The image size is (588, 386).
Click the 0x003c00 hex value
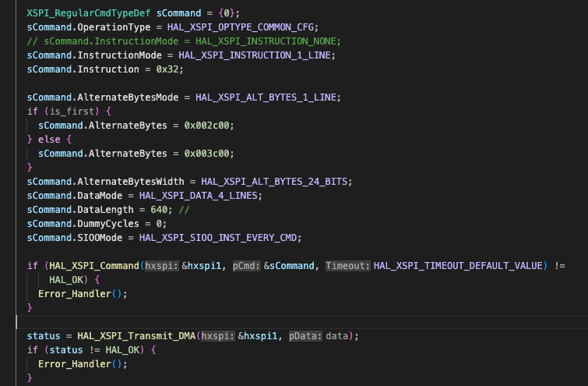click(x=206, y=154)
